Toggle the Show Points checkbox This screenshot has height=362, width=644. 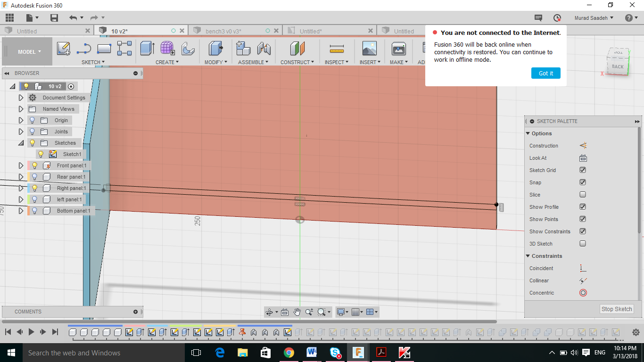coord(583,219)
